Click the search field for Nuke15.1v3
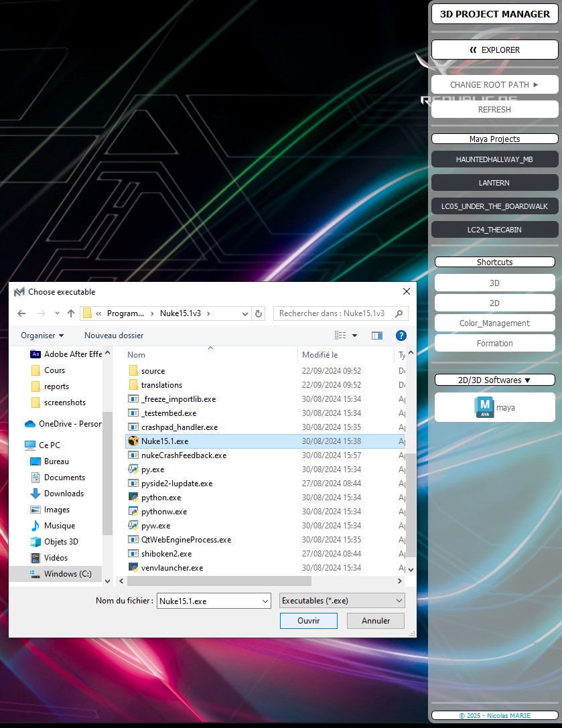562x728 pixels. (x=335, y=313)
